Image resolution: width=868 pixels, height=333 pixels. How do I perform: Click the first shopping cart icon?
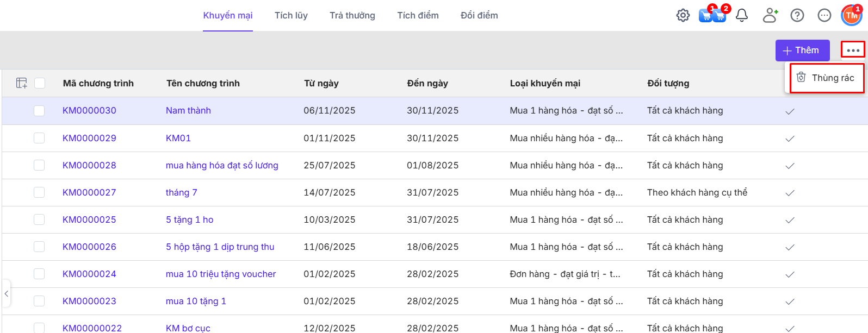tap(705, 15)
